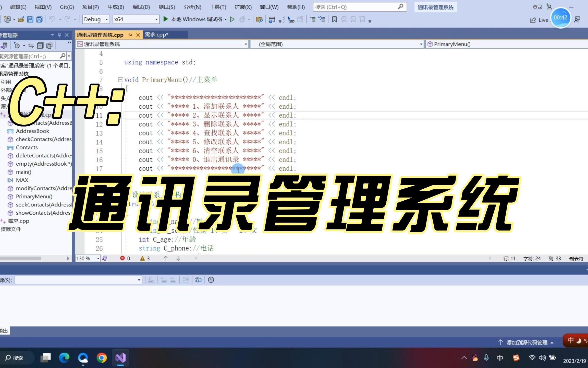Start the 本地 Windows 调试器
Screen dimensions: 588x368
pos(194,19)
